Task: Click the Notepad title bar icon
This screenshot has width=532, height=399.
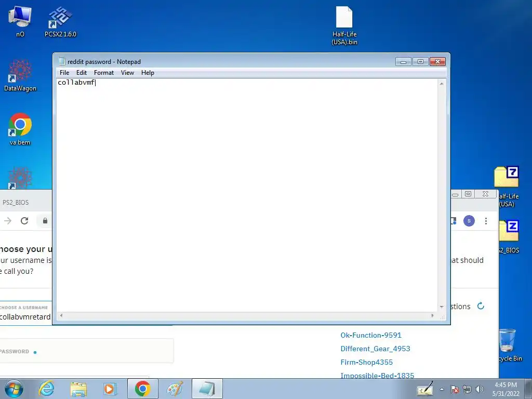Action: point(62,61)
